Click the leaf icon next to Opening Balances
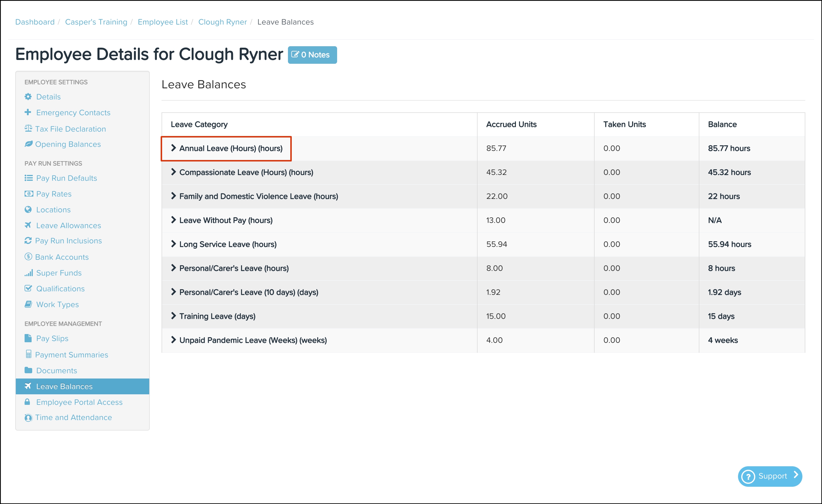822x504 pixels. [x=28, y=144]
